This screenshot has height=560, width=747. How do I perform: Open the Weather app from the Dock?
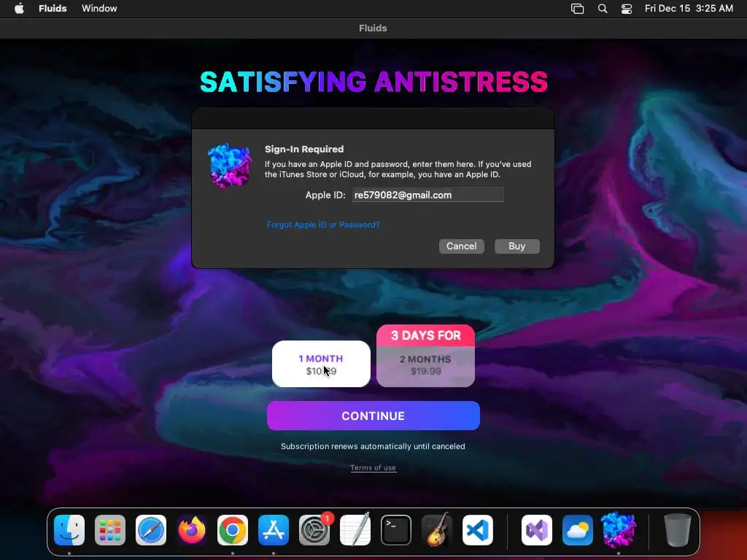pos(578,530)
